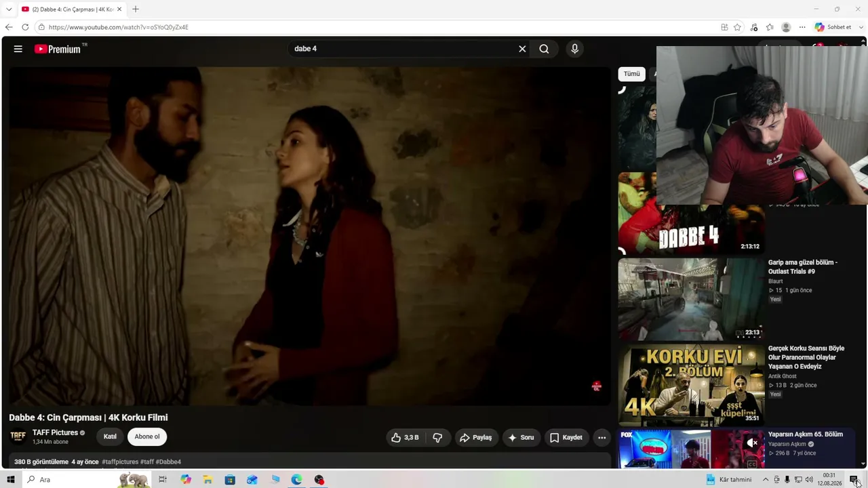Screen dimensions: 868x488
Task: Open the Blaurt channel name
Action: point(776,281)
